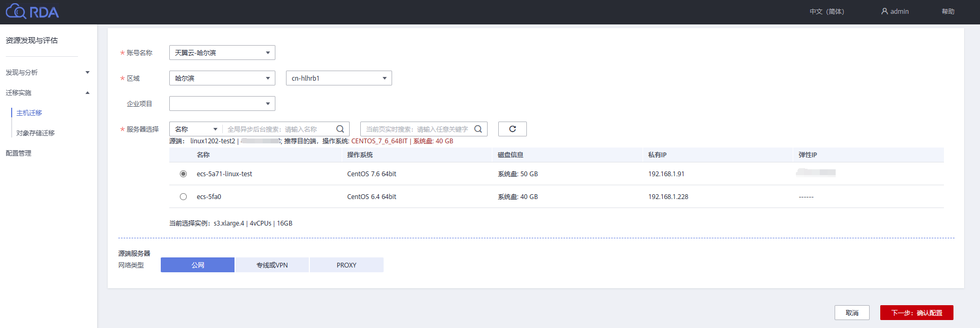This screenshot has height=328, width=980.
Task: Open 配置管理 in the sidebar
Action: pos(19,153)
